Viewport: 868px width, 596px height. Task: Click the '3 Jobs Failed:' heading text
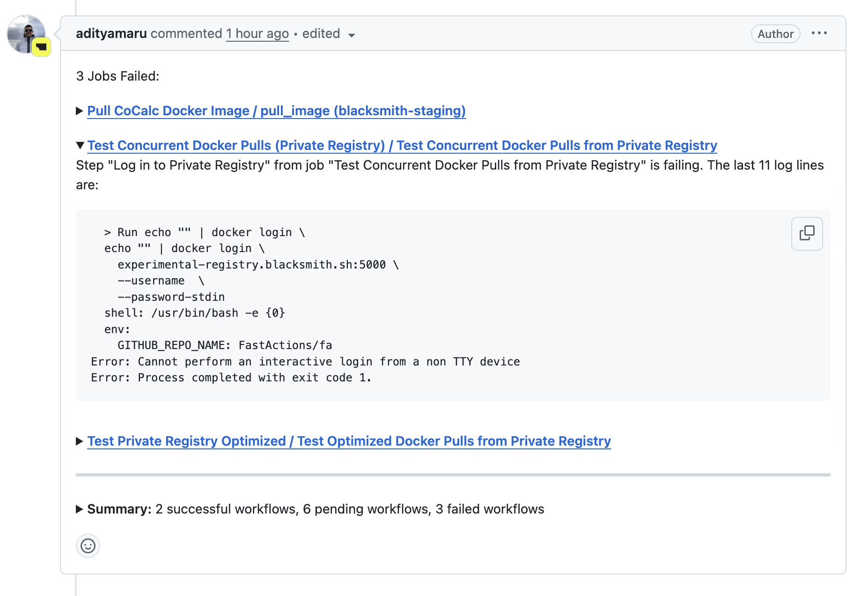click(x=118, y=76)
